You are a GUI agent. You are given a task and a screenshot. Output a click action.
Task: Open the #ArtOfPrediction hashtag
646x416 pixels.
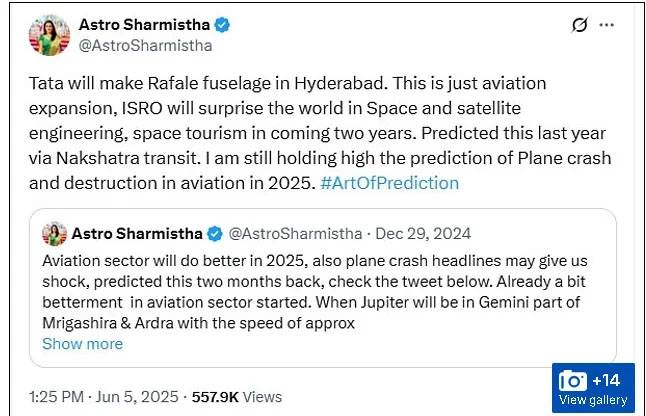[389, 183]
